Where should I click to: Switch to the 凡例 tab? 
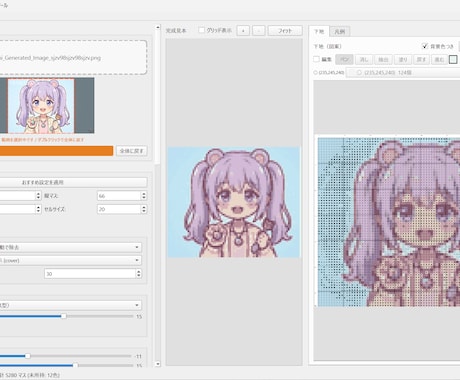click(340, 32)
